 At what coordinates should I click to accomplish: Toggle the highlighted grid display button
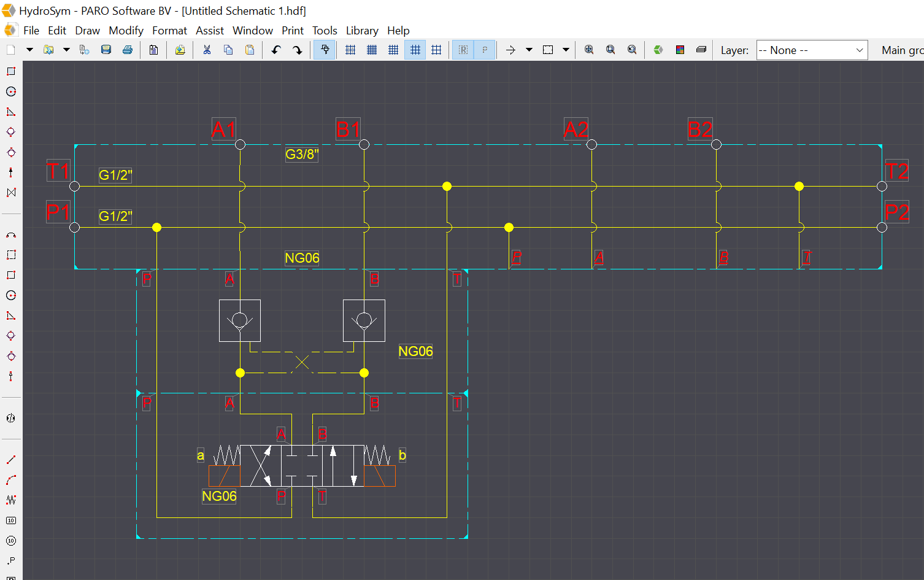pos(415,50)
